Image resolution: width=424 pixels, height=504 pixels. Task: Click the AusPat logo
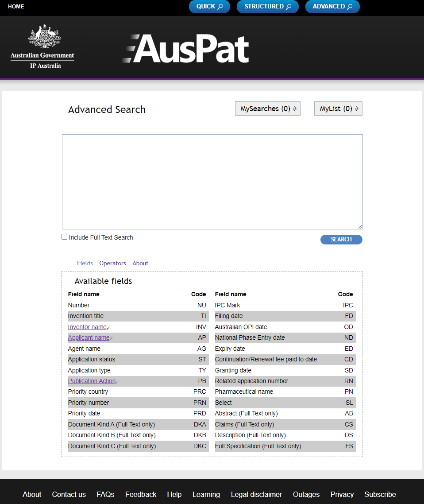tap(185, 49)
